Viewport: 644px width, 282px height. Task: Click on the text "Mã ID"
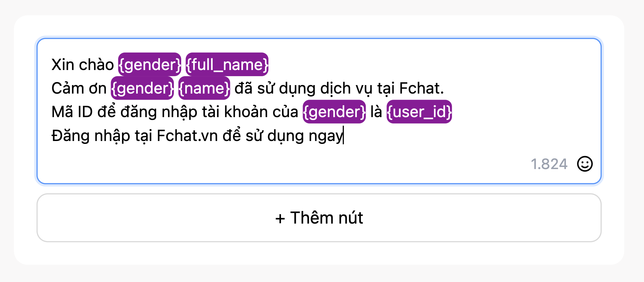point(72,112)
